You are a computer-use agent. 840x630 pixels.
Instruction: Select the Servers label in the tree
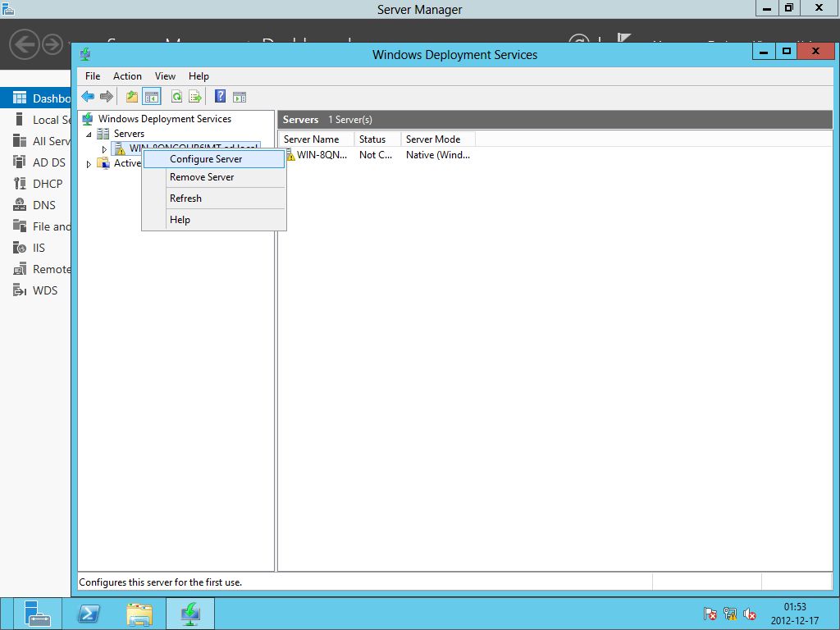pos(129,134)
